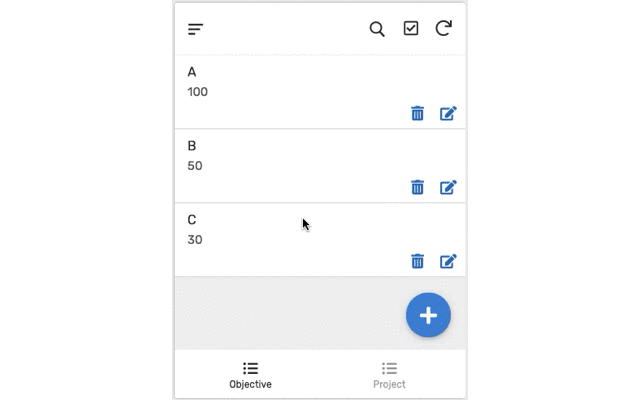Select list item C
Viewport: 640px width, 400px height.
click(320, 240)
